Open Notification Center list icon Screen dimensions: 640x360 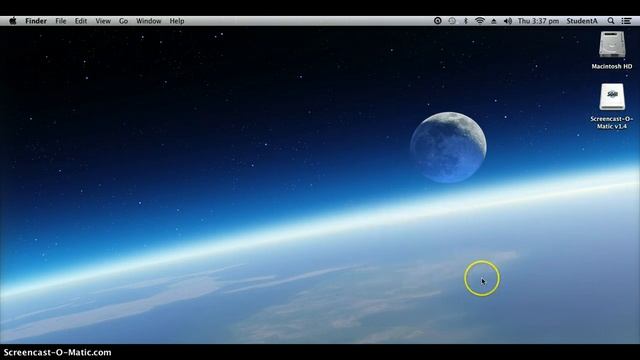pos(626,21)
